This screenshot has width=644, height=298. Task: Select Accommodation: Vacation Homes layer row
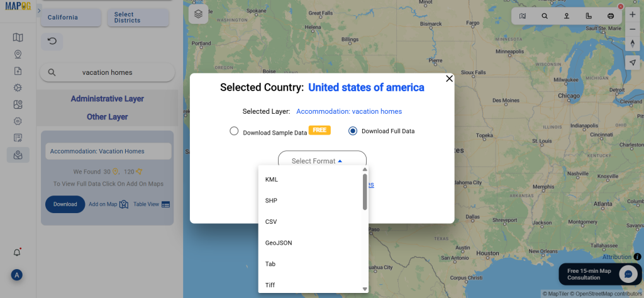[108, 151]
